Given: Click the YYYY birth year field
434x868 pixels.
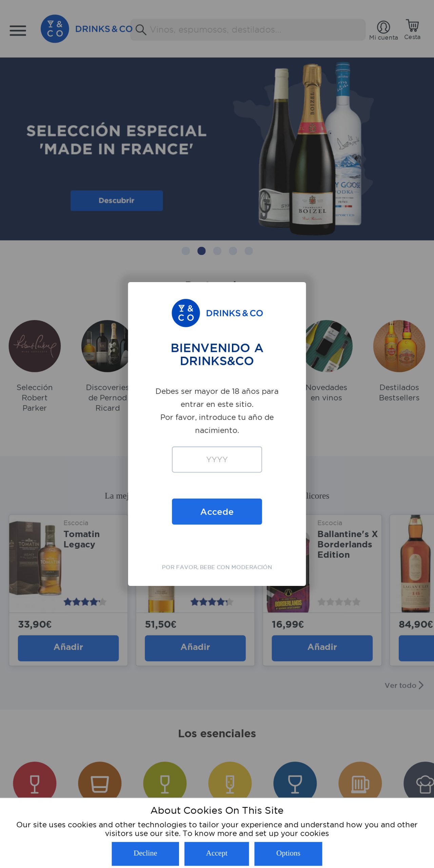Looking at the screenshot, I should click(217, 459).
